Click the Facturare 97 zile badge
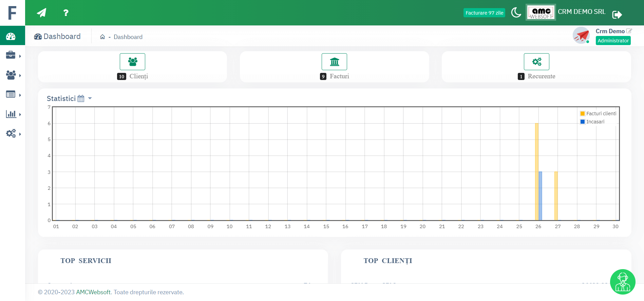This screenshot has width=644, height=301. pos(484,13)
